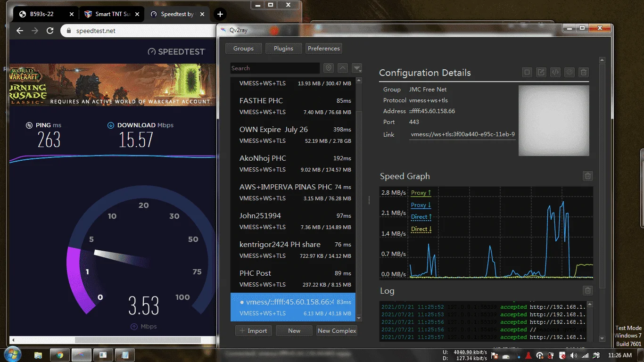Image resolution: width=644 pixels, height=362 pixels.
Task: Click the browser back arrow
Action: click(19, 31)
